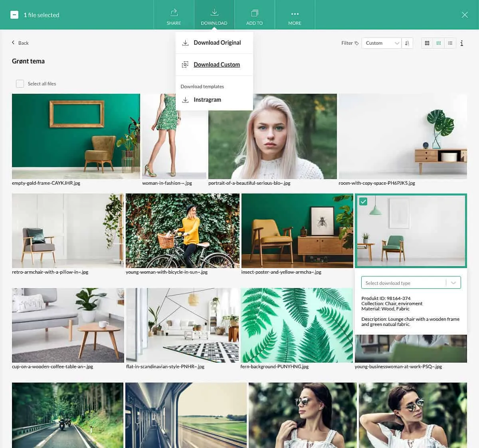Click the 'young-businesswoman-at-work-PSQ~.jpg' file name
The height and width of the screenshot is (448, 479).
pyautogui.click(x=398, y=366)
